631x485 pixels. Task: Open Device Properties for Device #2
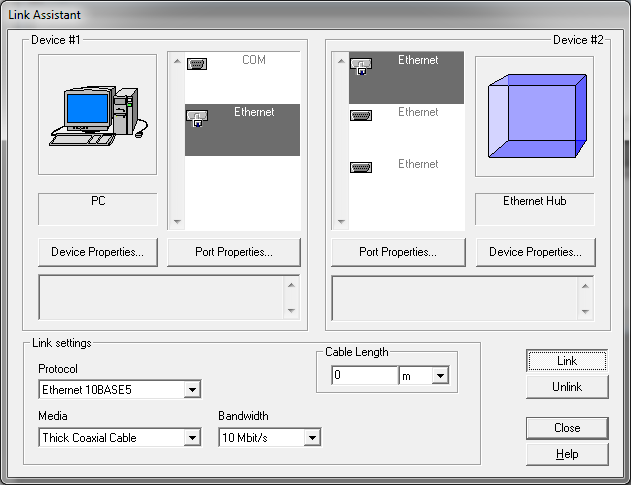(535, 252)
